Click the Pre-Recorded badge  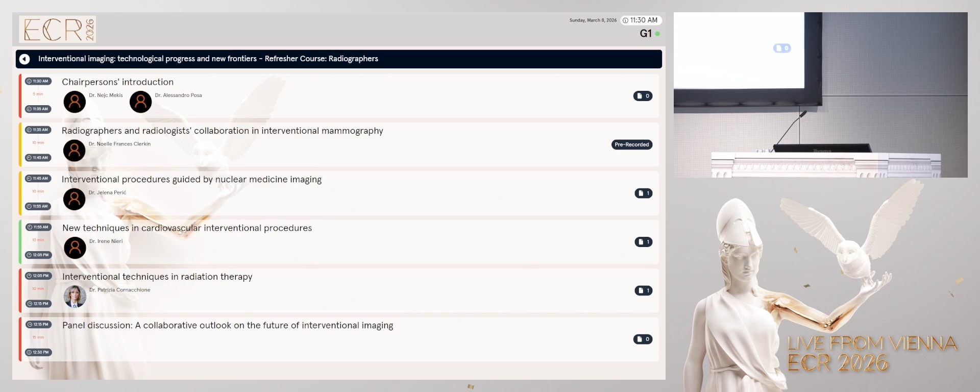631,145
